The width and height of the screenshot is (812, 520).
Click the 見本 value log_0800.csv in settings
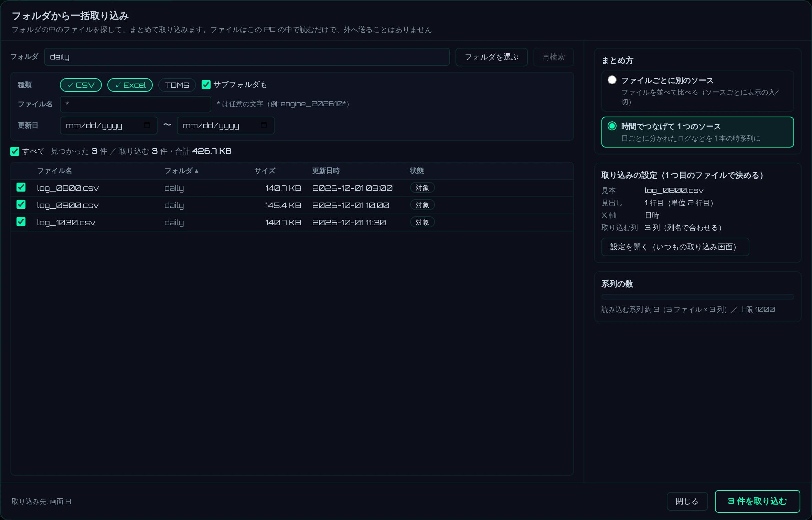tap(674, 191)
